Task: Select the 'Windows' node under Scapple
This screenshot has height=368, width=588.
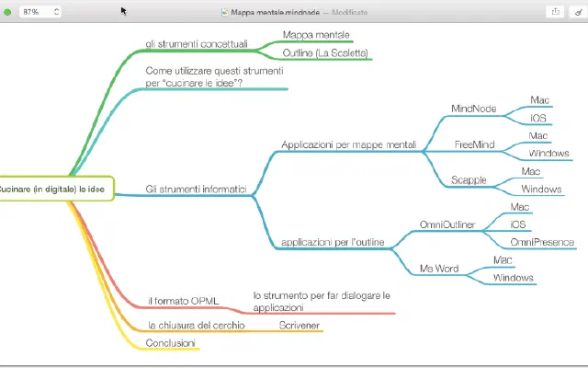Action: [541, 189]
